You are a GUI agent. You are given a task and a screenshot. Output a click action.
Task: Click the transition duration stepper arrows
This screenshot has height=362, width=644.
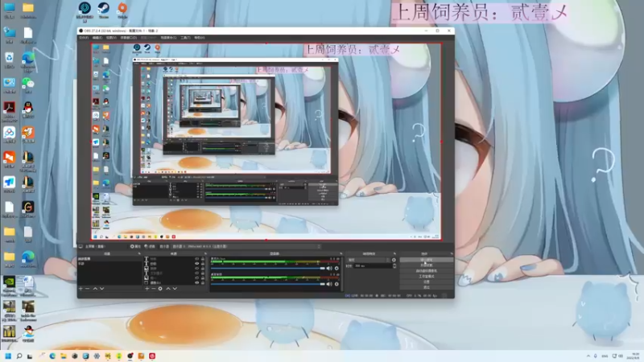pos(394,266)
